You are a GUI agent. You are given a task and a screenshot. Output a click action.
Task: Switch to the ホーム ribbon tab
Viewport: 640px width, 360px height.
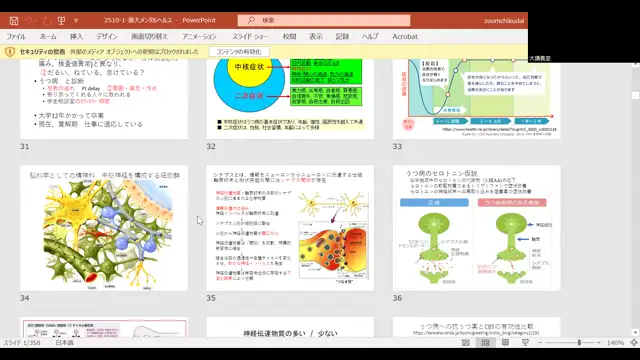48,37
